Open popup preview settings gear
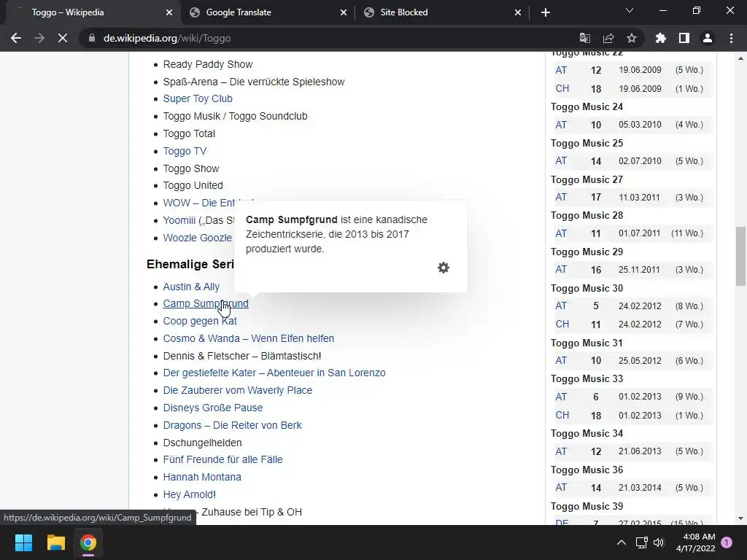 tap(444, 268)
